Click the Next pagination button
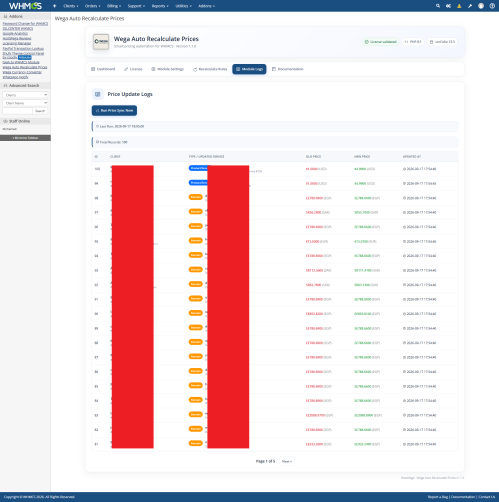Viewport: 499px width, 502px height. (287, 461)
